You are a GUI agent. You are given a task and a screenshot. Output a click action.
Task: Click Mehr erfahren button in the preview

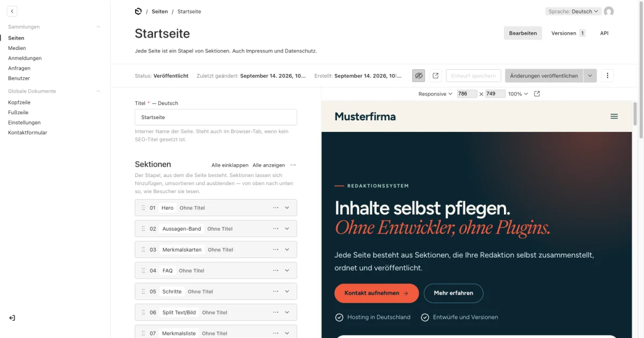coord(453,293)
